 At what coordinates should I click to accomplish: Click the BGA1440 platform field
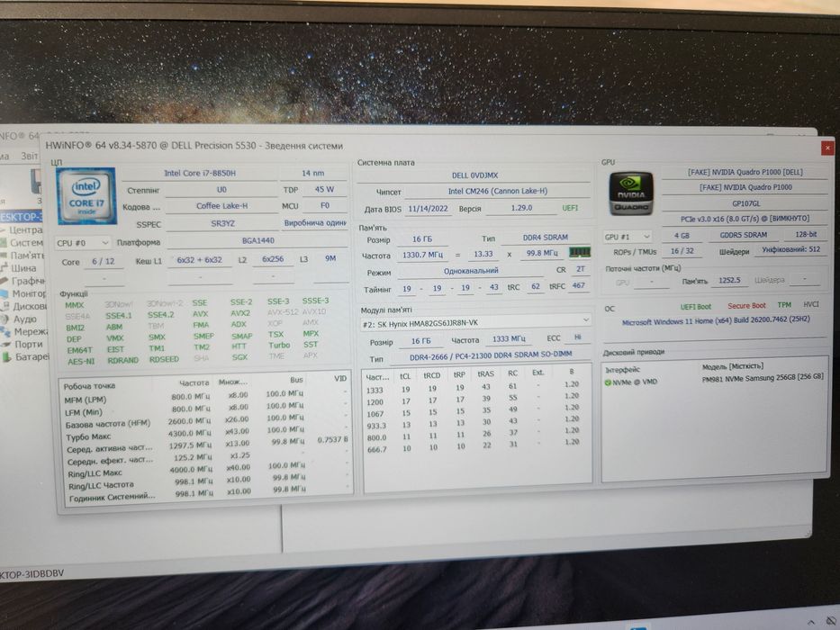[257, 240]
